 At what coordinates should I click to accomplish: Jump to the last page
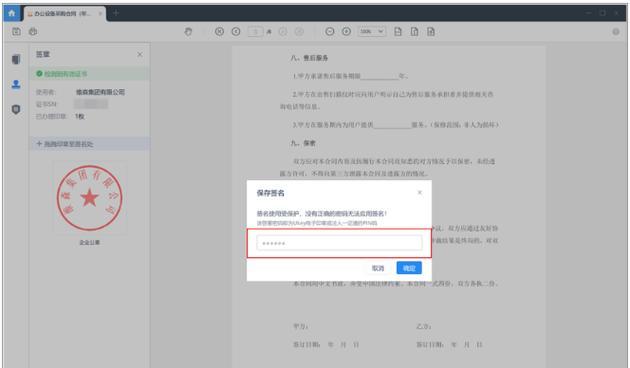pyautogui.click(x=299, y=31)
